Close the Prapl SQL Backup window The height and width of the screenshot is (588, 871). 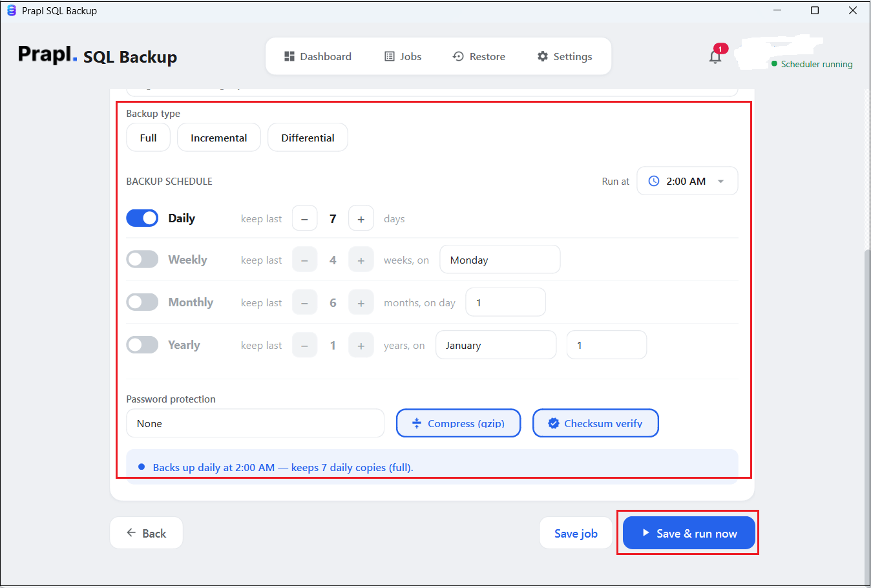[853, 10]
